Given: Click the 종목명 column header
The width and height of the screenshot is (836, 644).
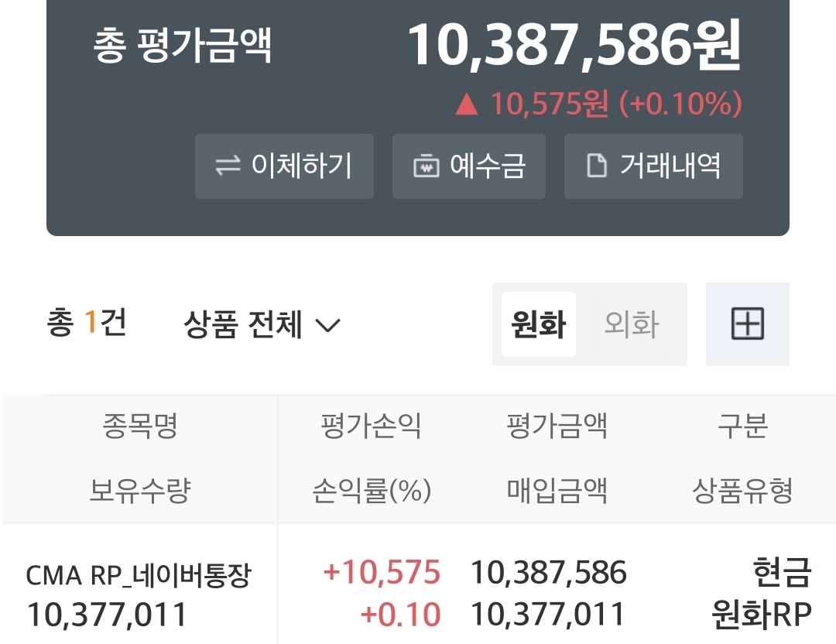Looking at the screenshot, I should 139,426.
